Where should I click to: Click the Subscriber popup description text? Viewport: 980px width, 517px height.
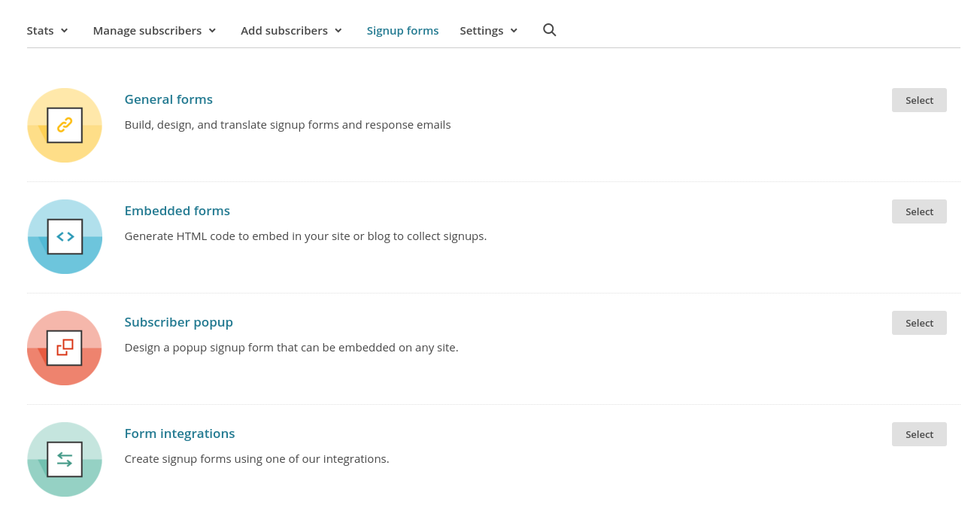pos(291,347)
